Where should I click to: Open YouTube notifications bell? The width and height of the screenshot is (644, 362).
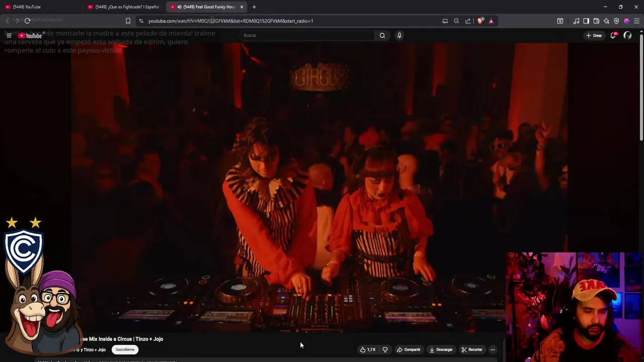613,35
